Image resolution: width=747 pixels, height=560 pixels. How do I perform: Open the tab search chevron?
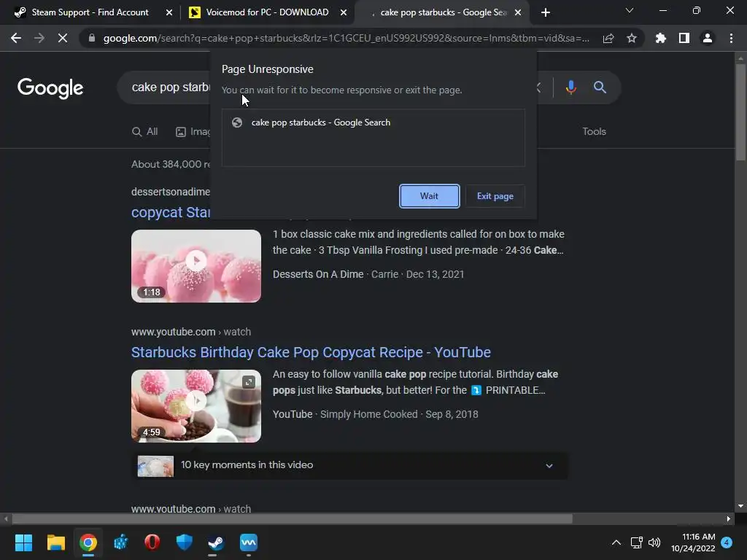[630, 10]
